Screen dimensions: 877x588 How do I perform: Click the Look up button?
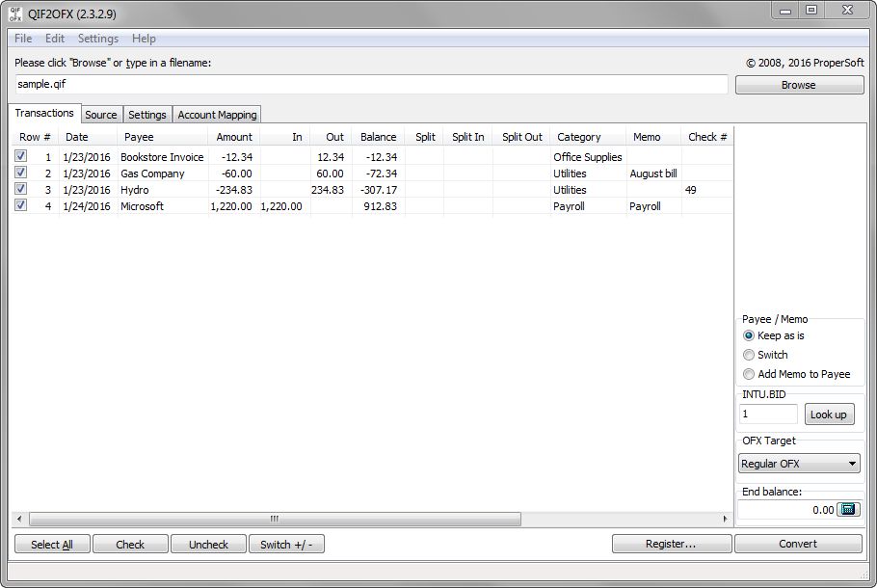[829, 414]
